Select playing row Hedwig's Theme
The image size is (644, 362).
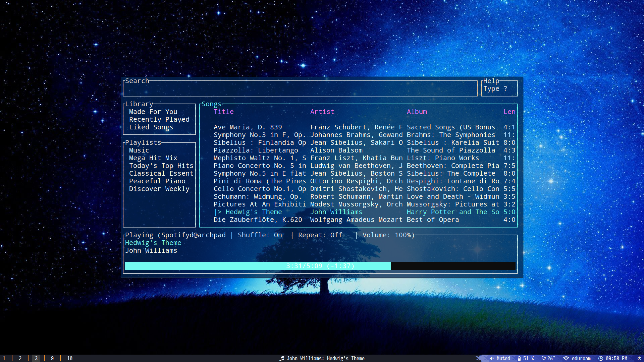(x=365, y=212)
